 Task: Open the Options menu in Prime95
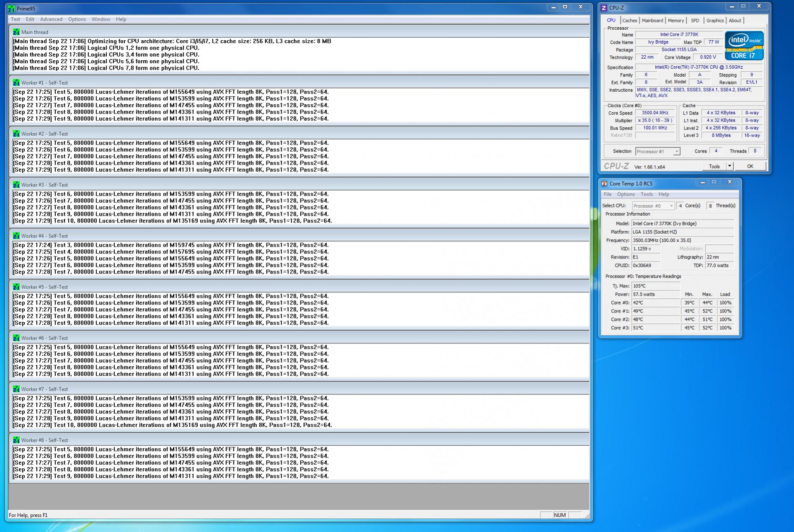[x=77, y=19]
